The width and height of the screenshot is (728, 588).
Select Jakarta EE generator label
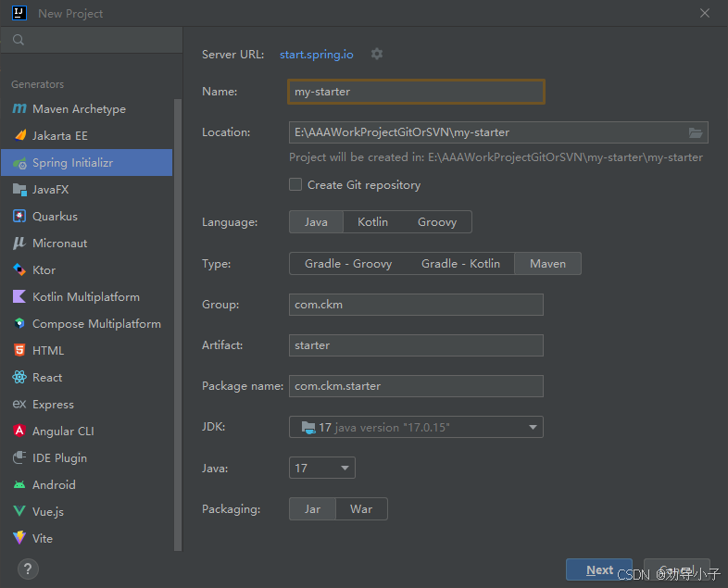point(60,135)
